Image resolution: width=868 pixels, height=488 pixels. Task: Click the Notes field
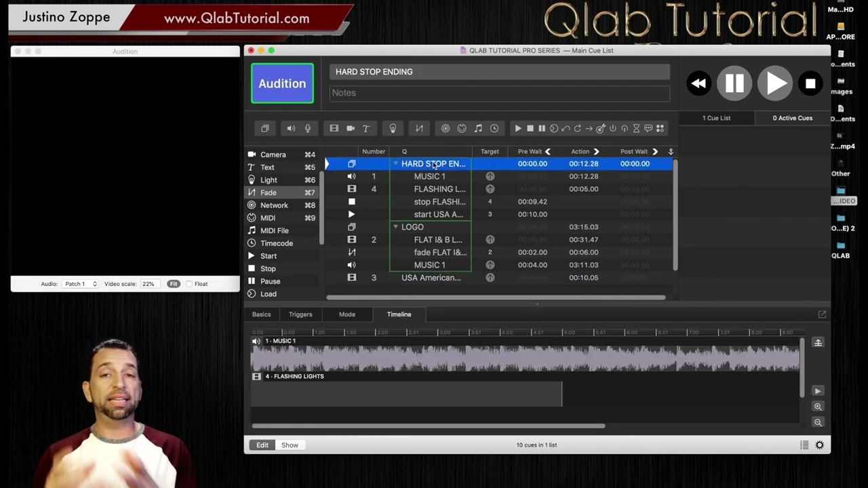(x=500, y=93)
